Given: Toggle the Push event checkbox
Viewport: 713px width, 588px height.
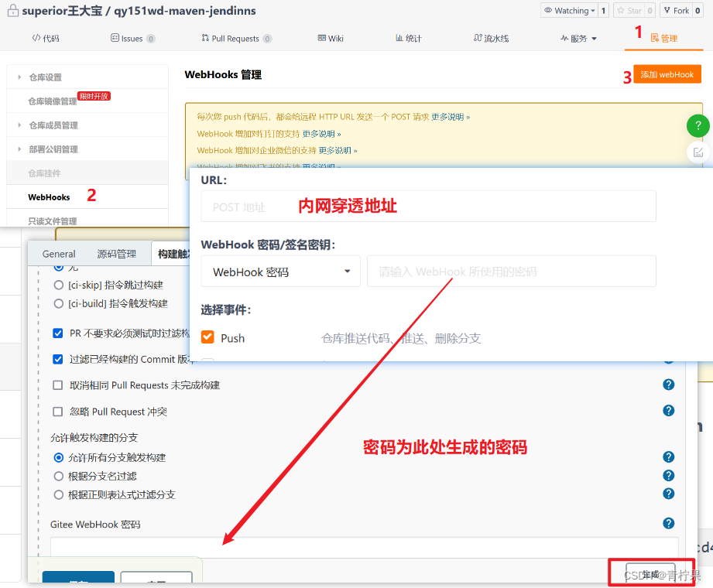Looking at the screenshot, I should (207, 337).
